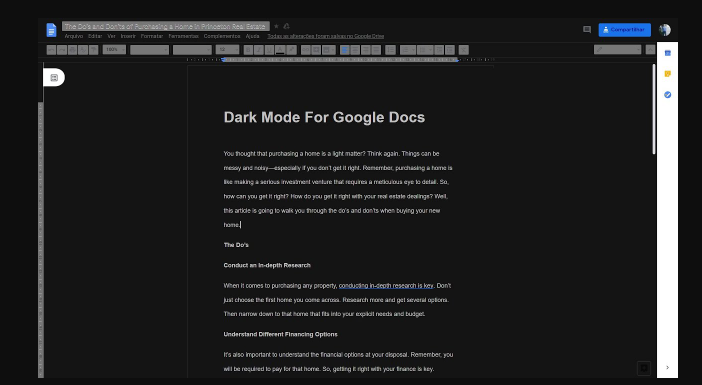Open the zoom level dropdown
The image size is (702, 385).
pyautogui.click(x=114, y=50)
